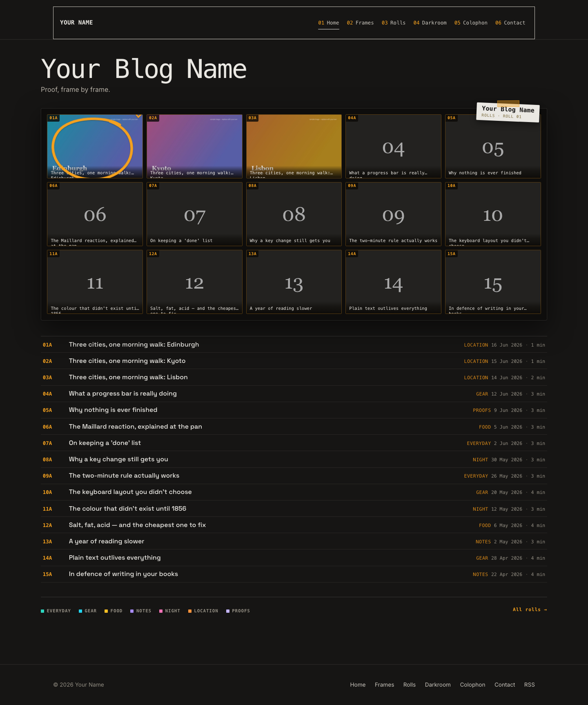
Task: Open the Frames footer link
Action: click(x=385, y=685)
